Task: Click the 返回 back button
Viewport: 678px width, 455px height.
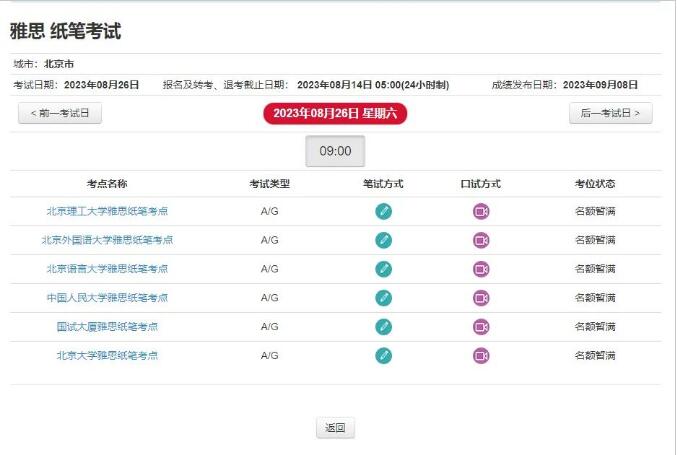Action: (335, 428)
